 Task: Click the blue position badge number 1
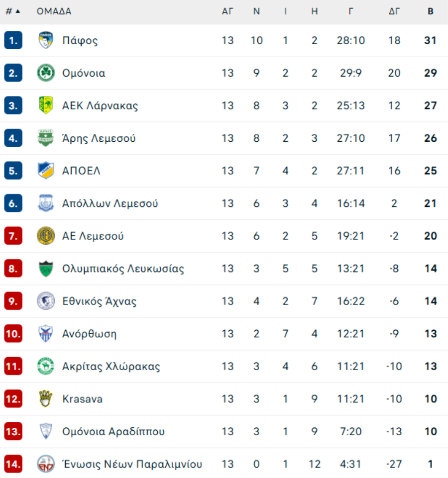pyautogui.click(x=13, y=40)
